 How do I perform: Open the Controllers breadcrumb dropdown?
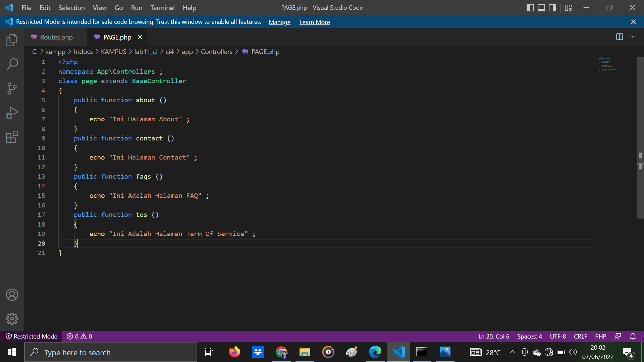[216, 52]
